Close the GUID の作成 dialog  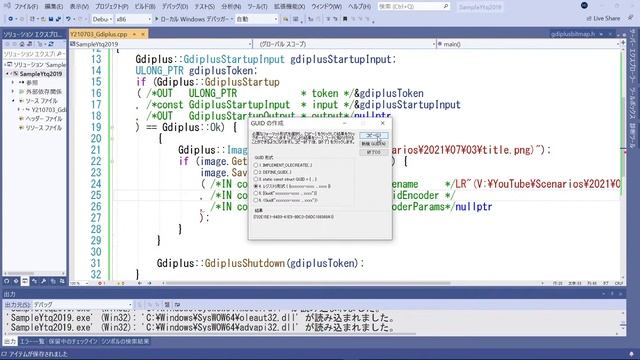tap(382, 123)
